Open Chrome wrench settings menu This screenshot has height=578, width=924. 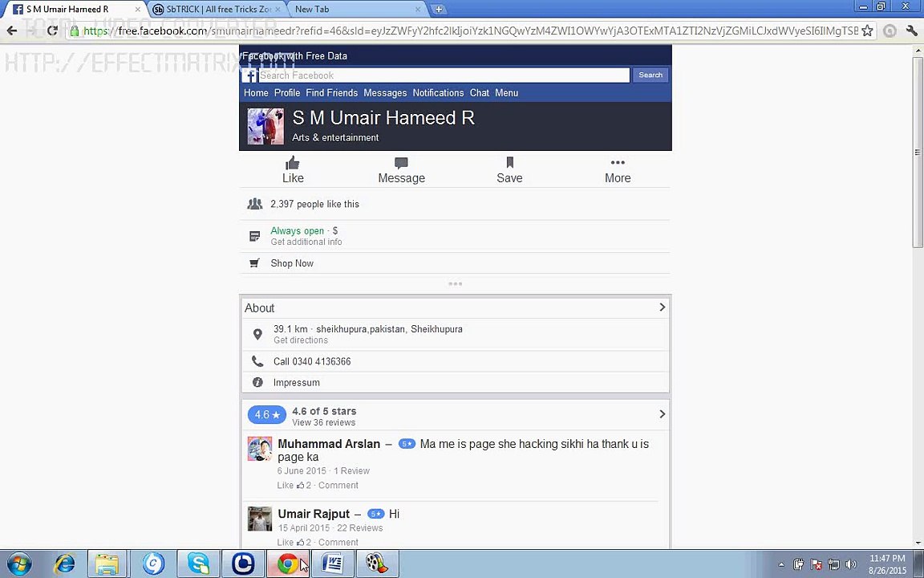tap(912, 31)
